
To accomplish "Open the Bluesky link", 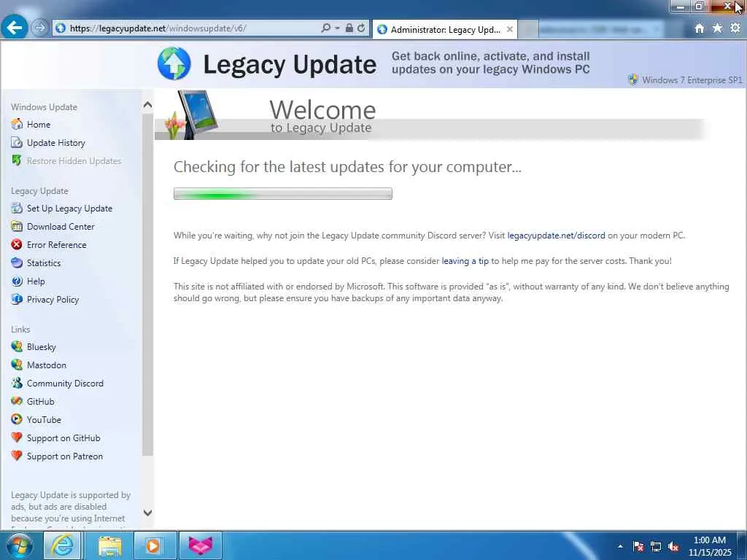I will pyautogui.click(x=42, y=346).
